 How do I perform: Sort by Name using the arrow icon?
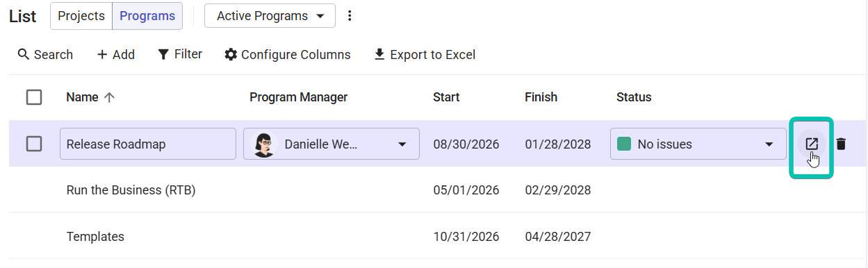108,97
